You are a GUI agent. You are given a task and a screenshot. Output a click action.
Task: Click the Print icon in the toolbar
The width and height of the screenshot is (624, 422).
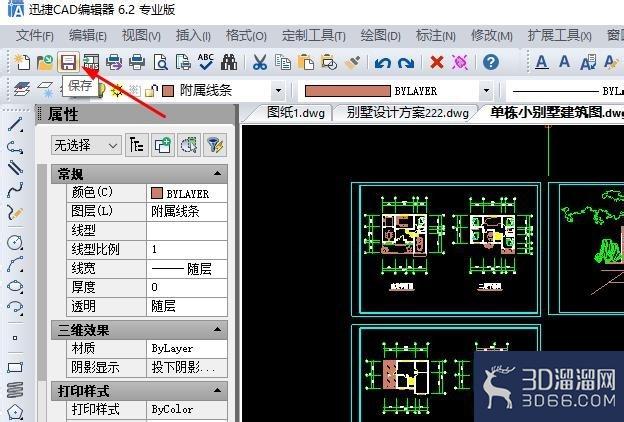click(x=137, y=62)
